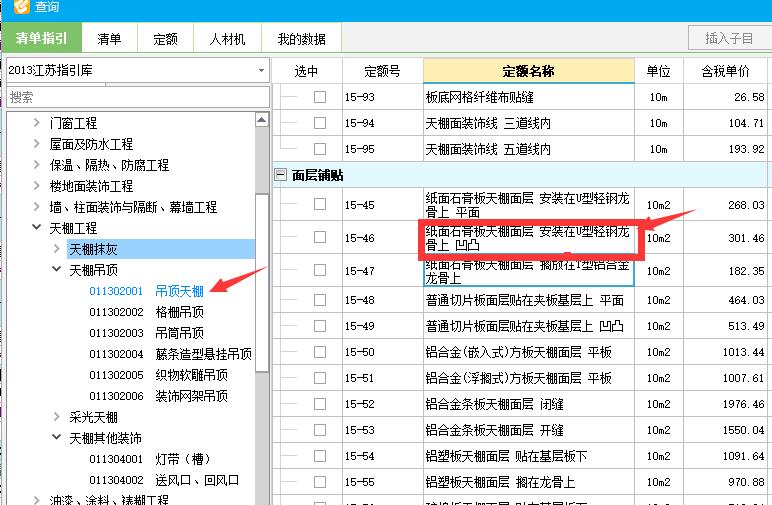This screenshot has width=772, height=505.
Task: Click the 含税单价 column header
Action: coord(725,71)
